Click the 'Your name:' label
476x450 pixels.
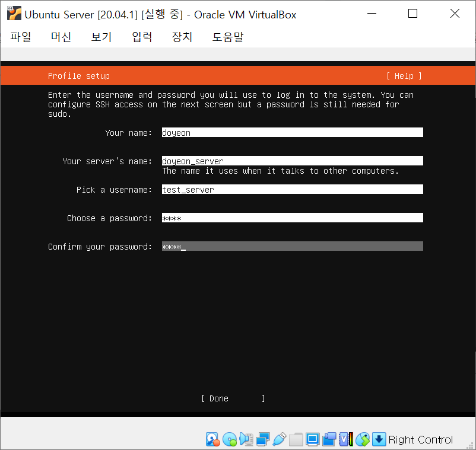128,133
